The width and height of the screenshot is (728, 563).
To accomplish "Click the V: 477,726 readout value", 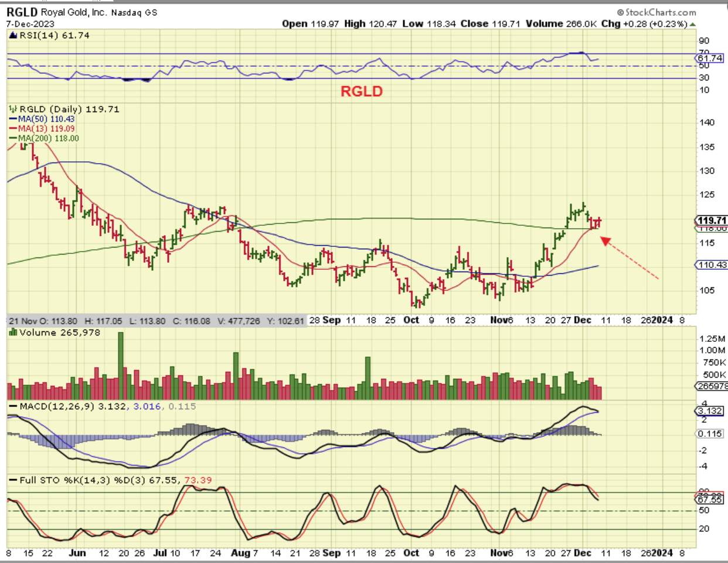I will click(x=239, y=321).
